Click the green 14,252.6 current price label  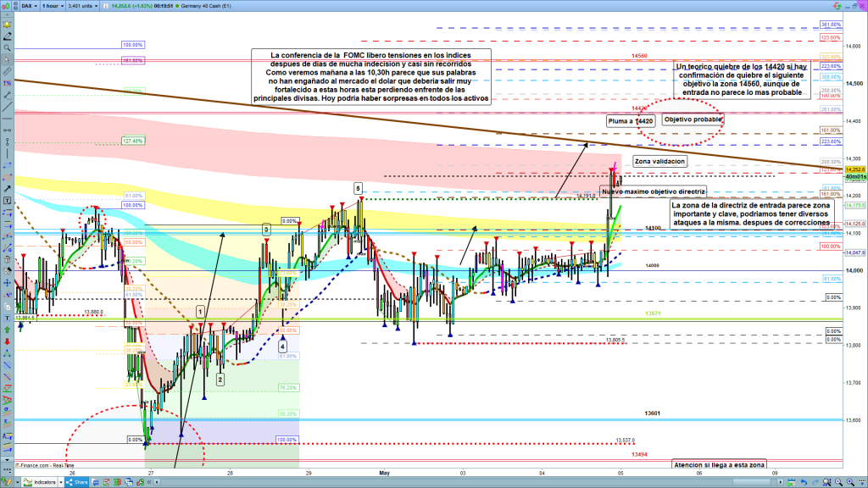pos(854,169)
